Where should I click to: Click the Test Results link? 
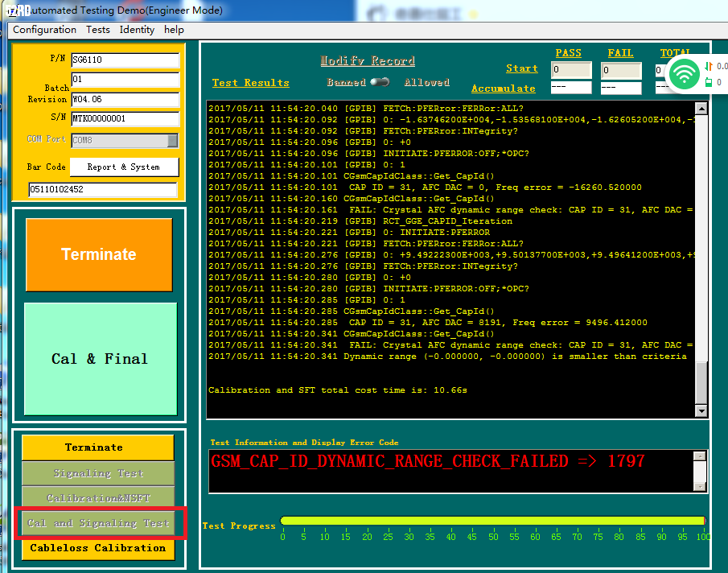(251, 83)
